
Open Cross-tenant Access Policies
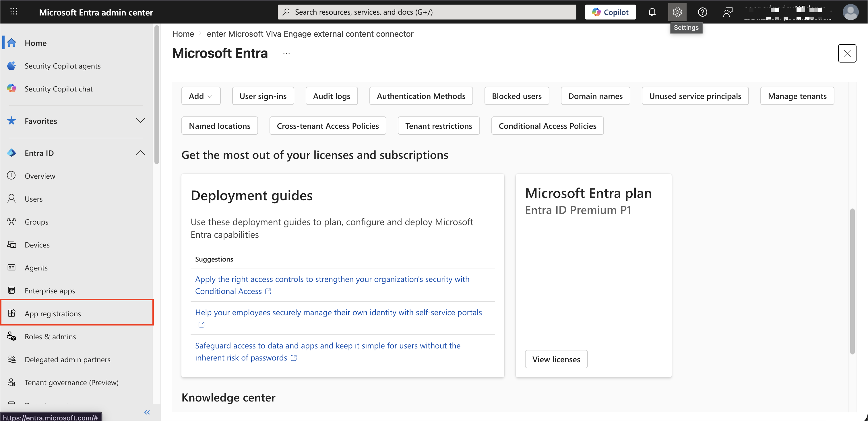point(328,126)
